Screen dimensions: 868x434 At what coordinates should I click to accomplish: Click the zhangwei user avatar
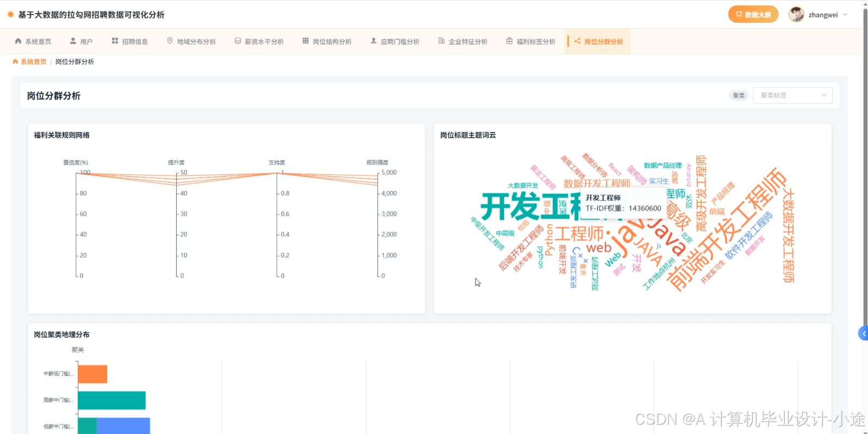[796, 15]
